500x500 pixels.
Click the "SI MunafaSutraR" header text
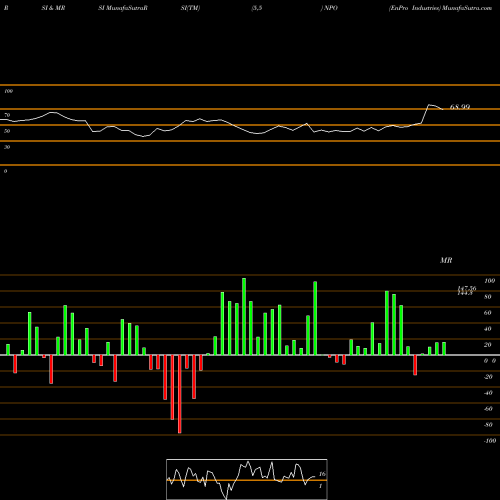click(x=123, y=8)
